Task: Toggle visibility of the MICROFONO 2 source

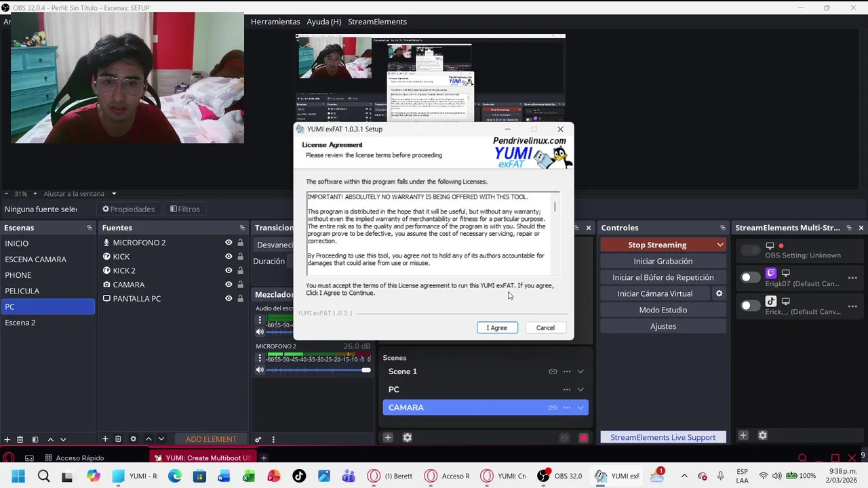Action: pyautogui.click(x=229, y=243)
